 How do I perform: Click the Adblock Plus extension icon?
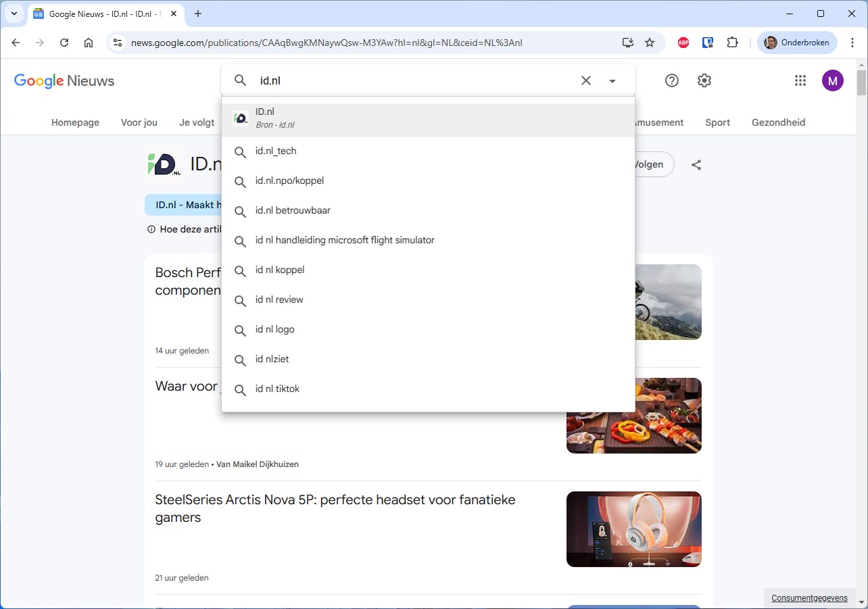tap(683, 42)
